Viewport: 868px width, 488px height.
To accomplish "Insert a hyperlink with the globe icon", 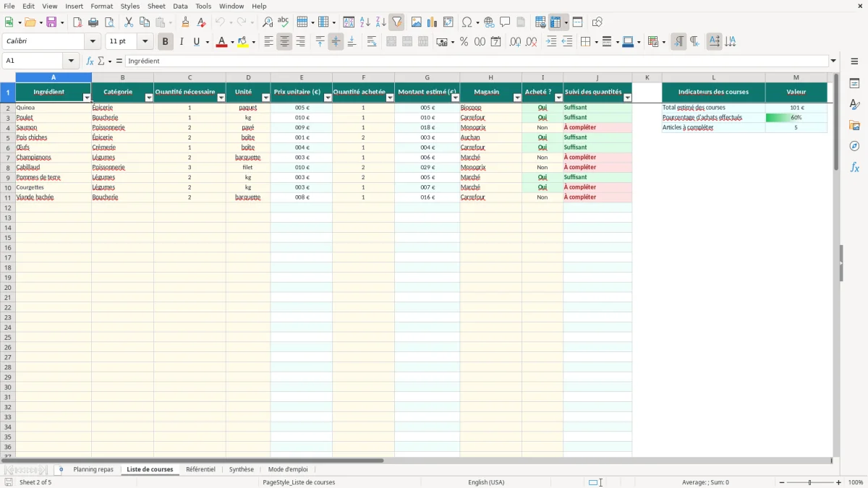I will [x=489, y=22].
